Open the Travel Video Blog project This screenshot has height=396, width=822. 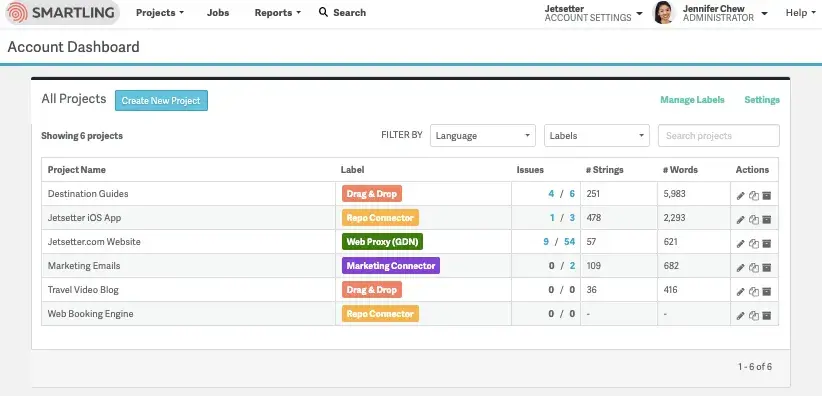click(83, 290)
